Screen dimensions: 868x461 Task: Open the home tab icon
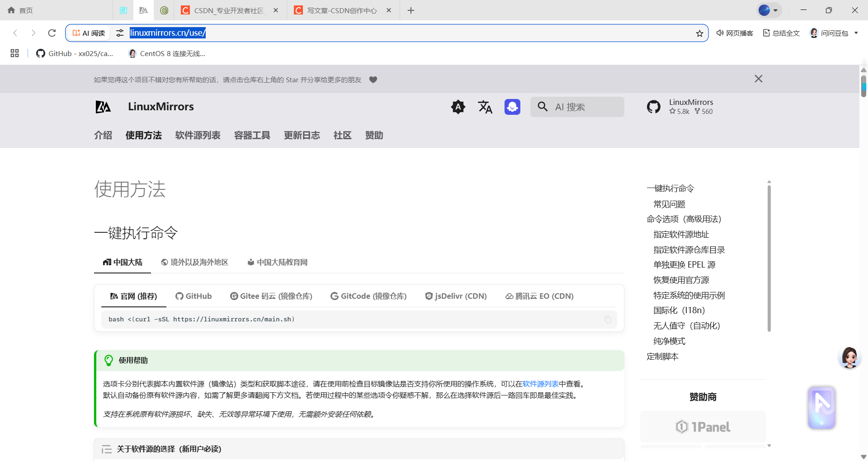click(11, 10)
